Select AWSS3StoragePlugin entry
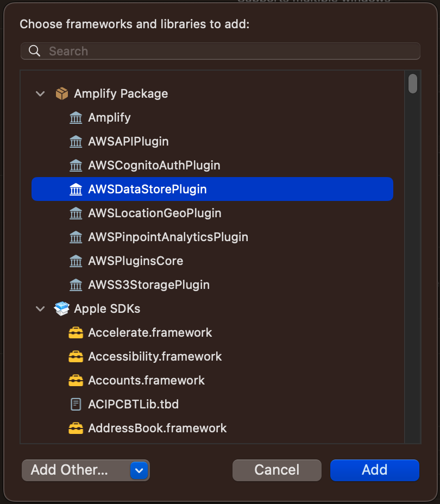Screen dimensions: 440x504 [212, 285]
